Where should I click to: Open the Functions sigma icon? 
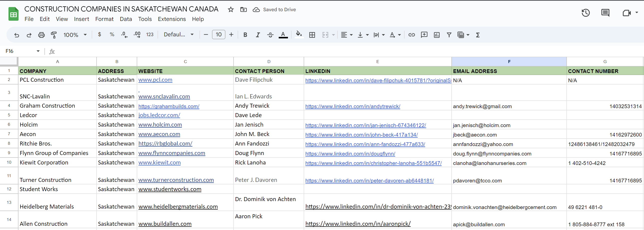point(478,35)
